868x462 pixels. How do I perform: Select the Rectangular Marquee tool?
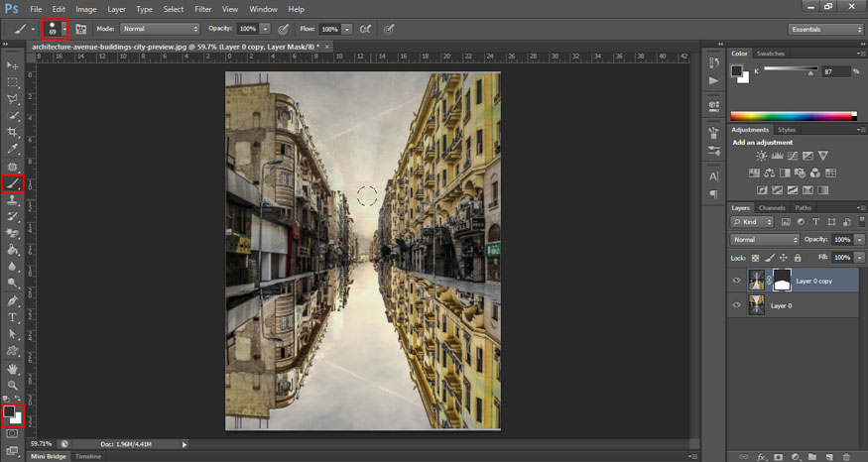tap(12, 82)
